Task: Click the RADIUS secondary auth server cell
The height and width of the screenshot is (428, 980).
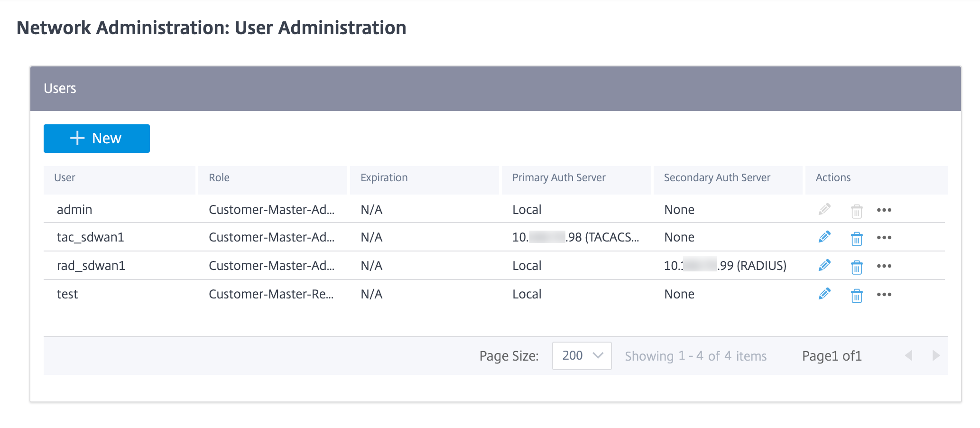Action: [725, 266]
